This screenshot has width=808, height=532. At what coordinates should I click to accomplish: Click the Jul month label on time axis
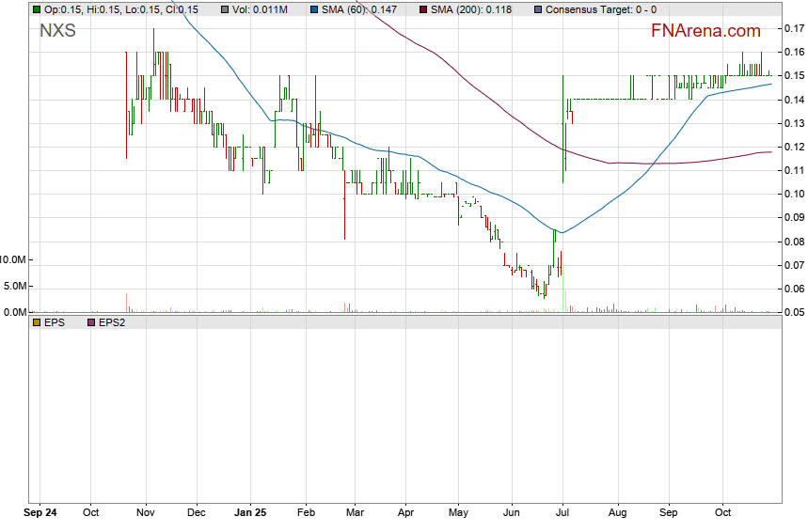click(x=562, y=513)
